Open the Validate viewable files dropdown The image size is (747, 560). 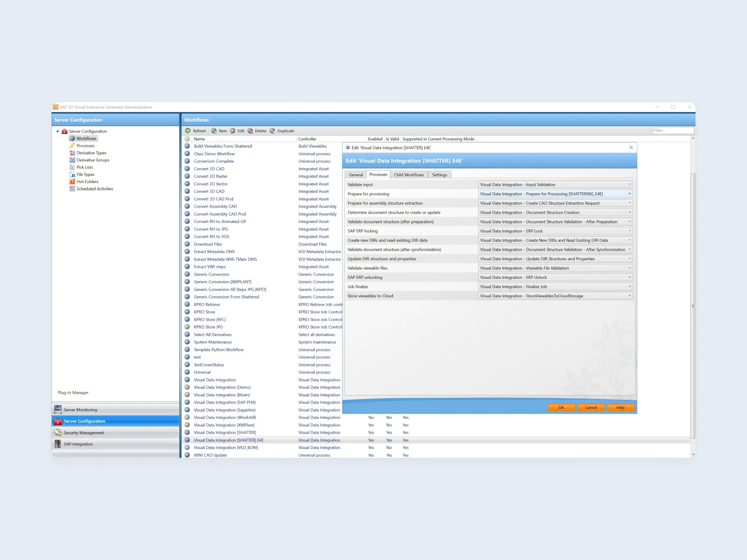coord(555,268)
